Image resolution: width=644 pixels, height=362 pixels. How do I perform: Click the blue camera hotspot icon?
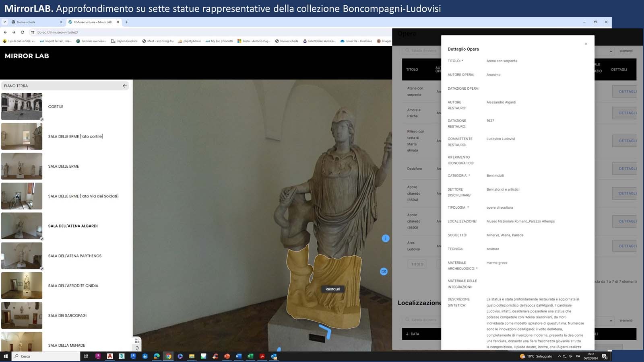[x=384, y=271]
